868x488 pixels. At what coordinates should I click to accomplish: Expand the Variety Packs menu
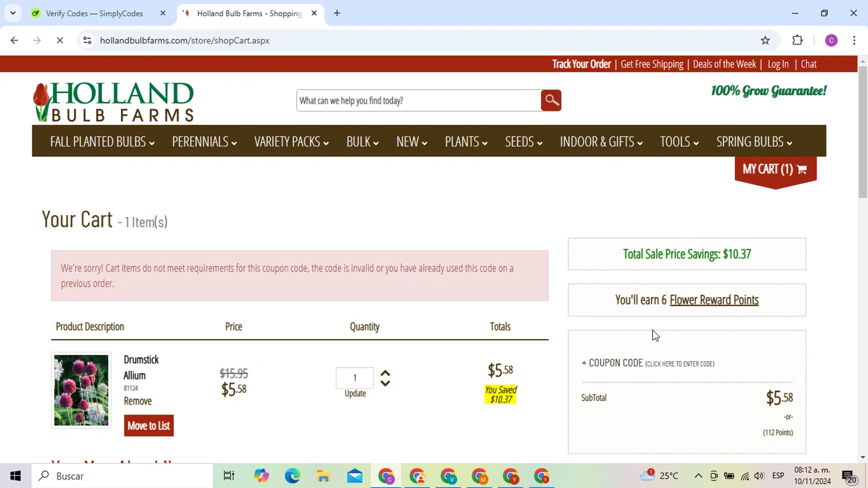292,142
